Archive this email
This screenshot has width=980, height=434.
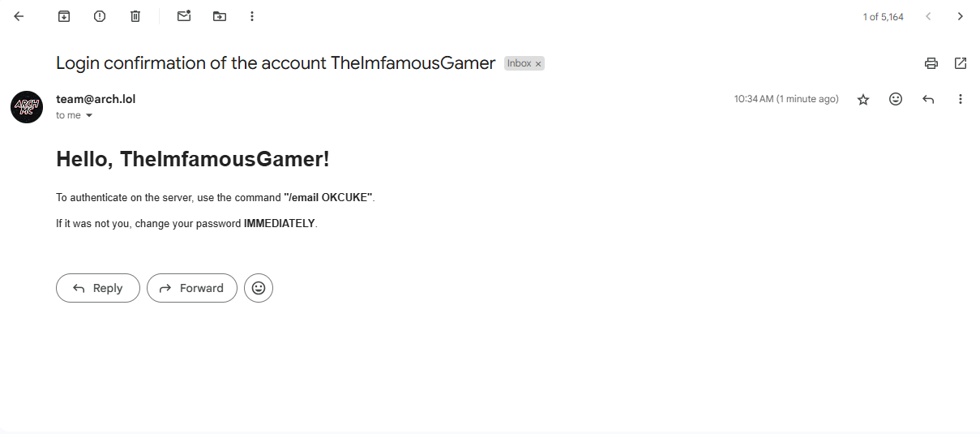pyautogui.click(x=64, y=16)
